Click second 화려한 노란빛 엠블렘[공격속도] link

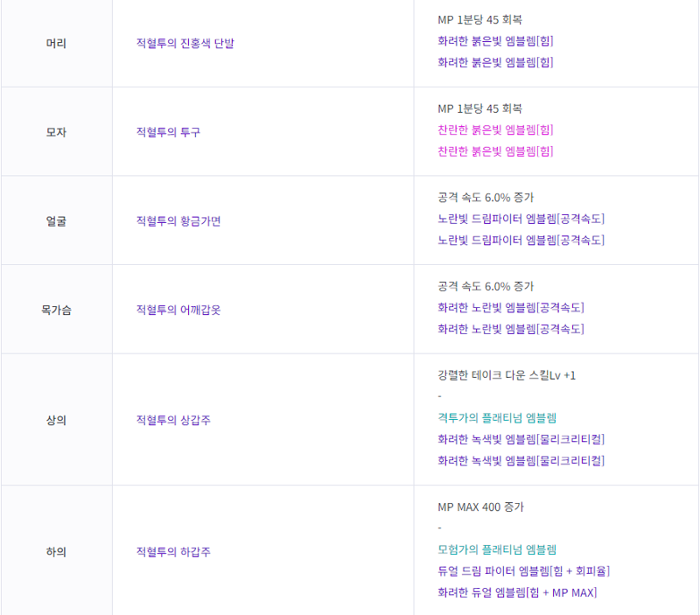(x=511, y=329)
